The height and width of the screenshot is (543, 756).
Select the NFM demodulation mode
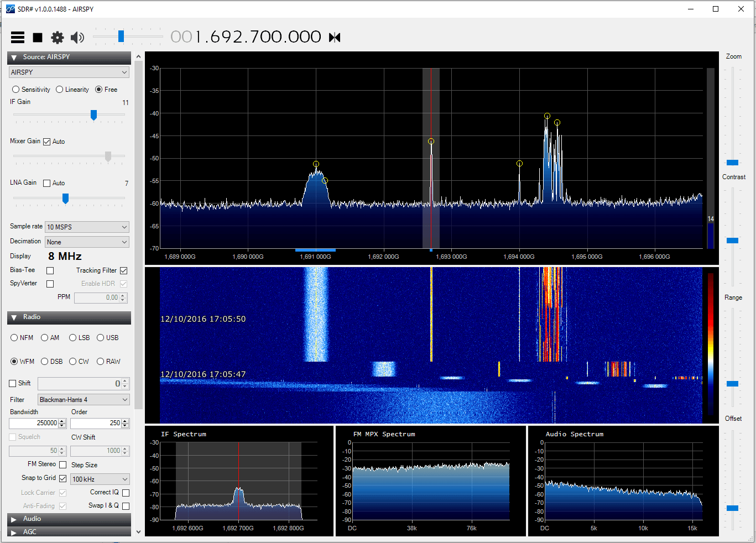14,338
